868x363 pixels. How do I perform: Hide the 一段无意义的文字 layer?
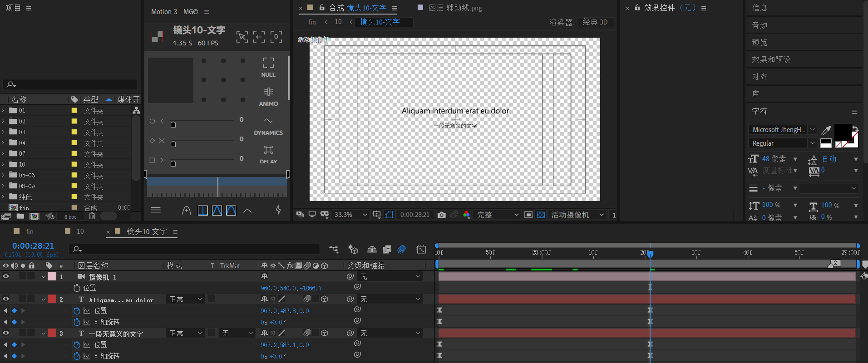[6, 333]
